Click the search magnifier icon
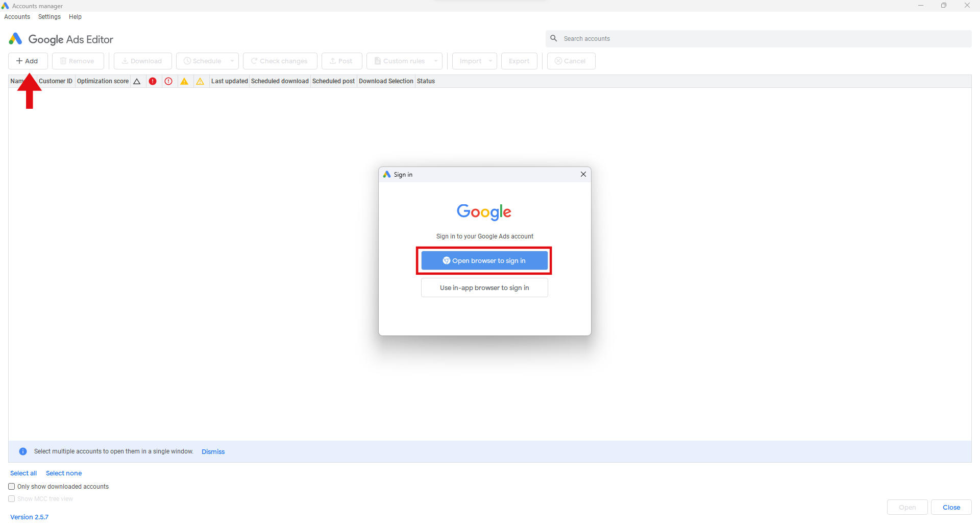The height and width of the screenshot is (527, 980). pos(554,38)
